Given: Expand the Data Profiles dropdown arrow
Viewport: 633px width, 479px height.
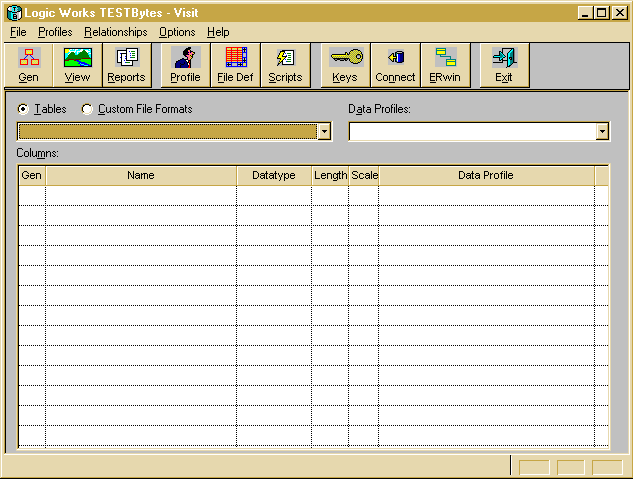Looking at the screenshot, I should click(x=602, y=132).
